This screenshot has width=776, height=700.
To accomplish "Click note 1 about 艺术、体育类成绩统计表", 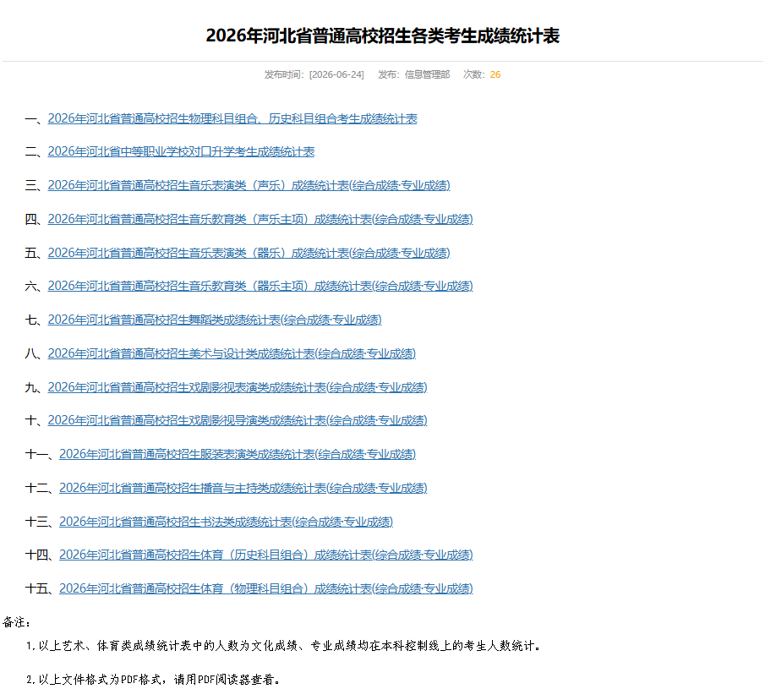I will coord(283,646).
